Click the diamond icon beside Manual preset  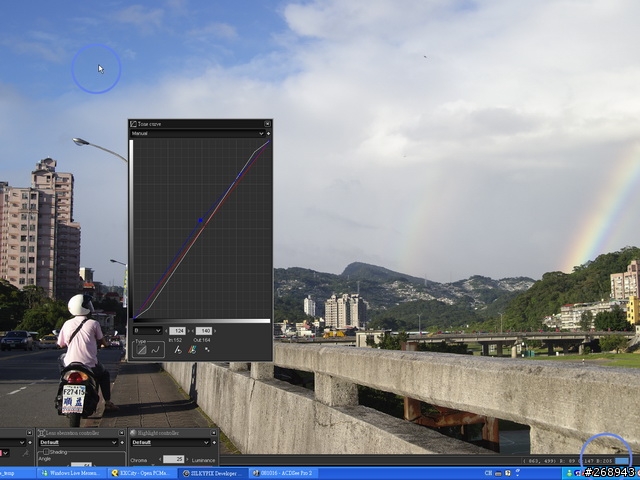tap(268, 133)
